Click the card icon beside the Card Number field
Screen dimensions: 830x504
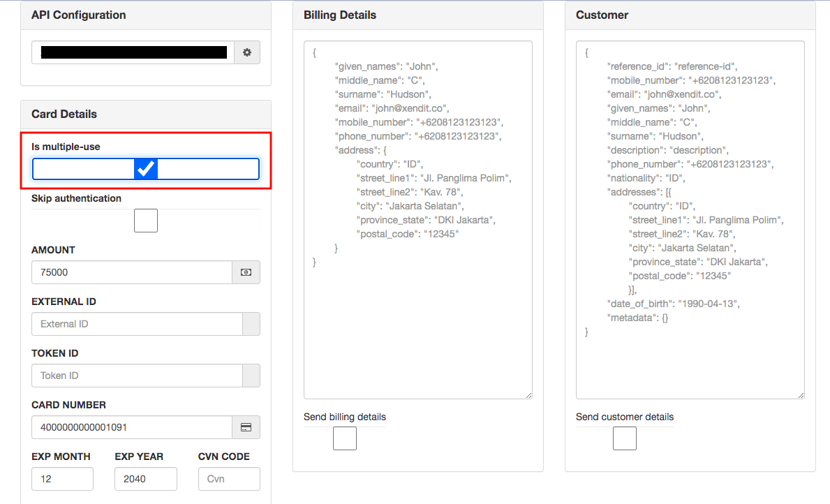(246, 427)
